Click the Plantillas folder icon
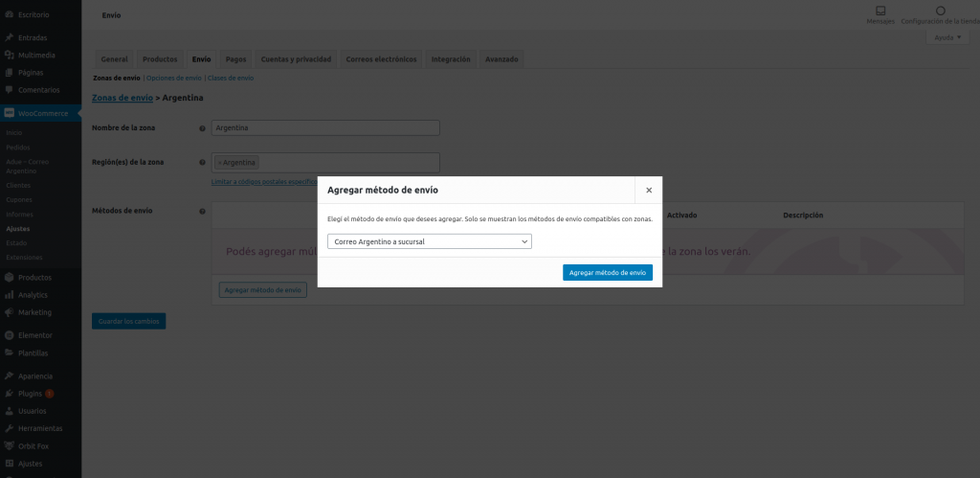This screenshot has height=478, width=980. click(9, 353)
